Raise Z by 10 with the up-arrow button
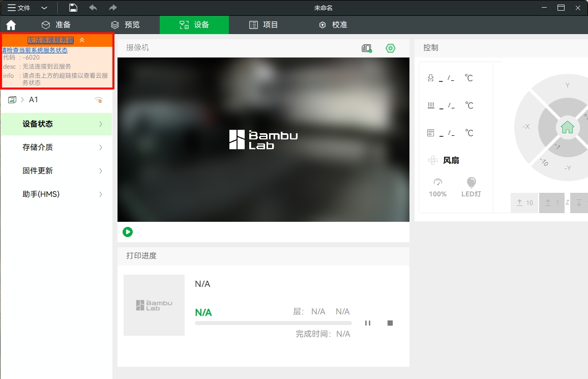The height and width of the screenshot is (379, 588). [524, 203]
